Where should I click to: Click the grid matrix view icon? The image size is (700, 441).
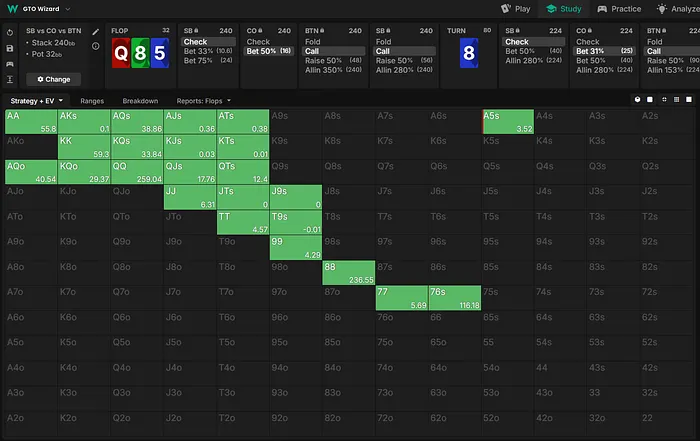coord(677,100)
